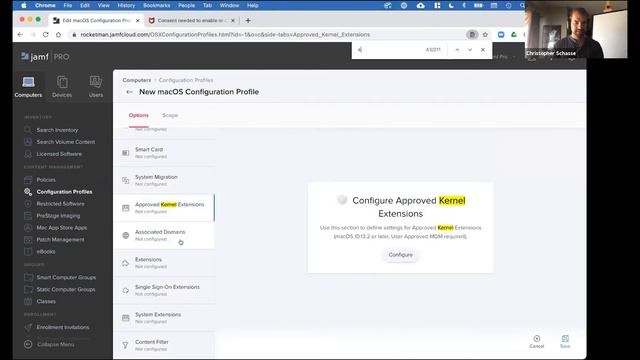The width and height of the screenshot is (640, 360).
Task: Open Licensed Software
Action: tap(59, 154)
